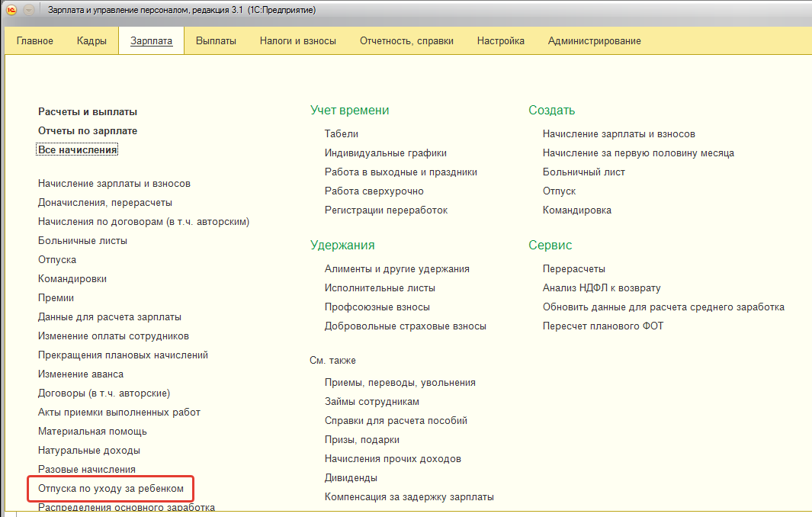Viewport: 812px width, 517px height.
Task: Open Компенсация за задержку зарплаты
Action: coord(409,497)
